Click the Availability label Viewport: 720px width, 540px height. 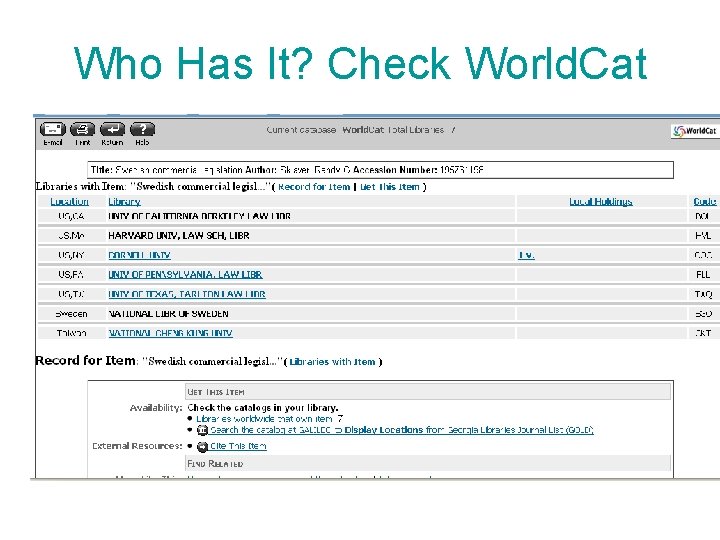pos(156,408)
